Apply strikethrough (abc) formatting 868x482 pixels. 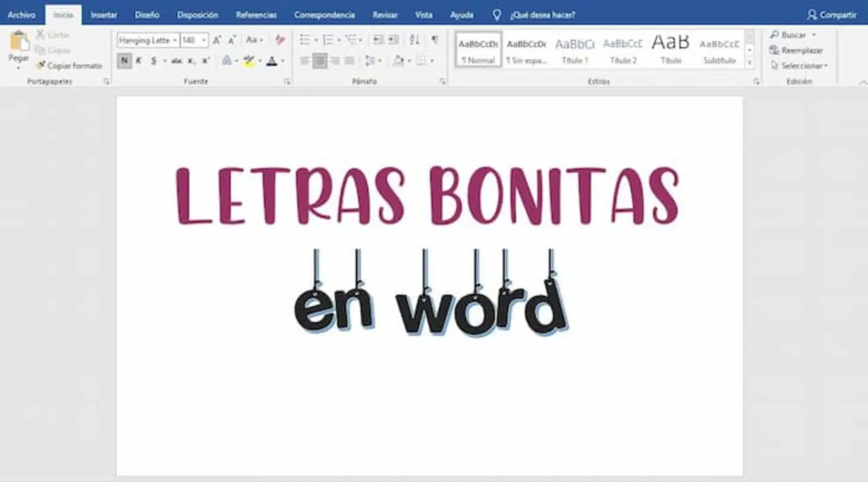pyautogui.click(x=176, y=61)
